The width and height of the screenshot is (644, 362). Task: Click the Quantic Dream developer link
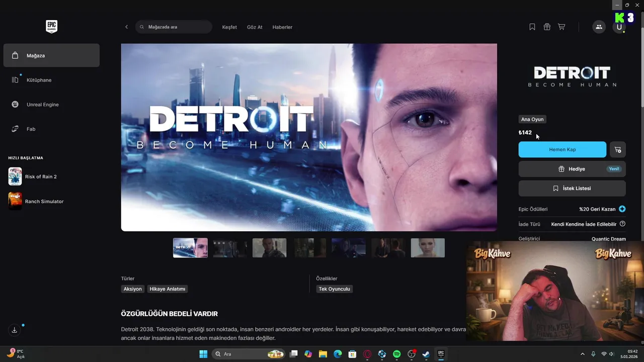[x=609, y=239]
